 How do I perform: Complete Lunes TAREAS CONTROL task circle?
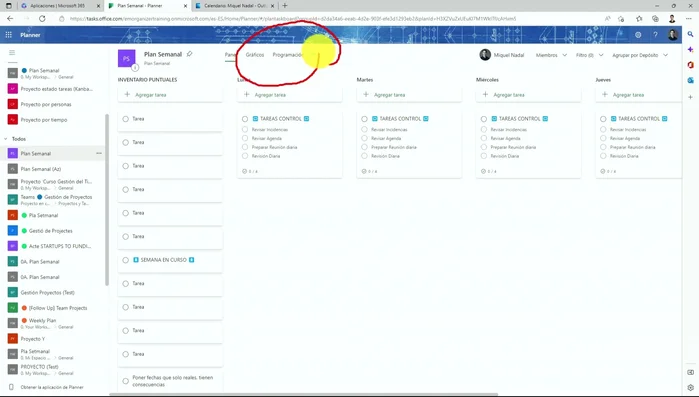tap(245, 119)
